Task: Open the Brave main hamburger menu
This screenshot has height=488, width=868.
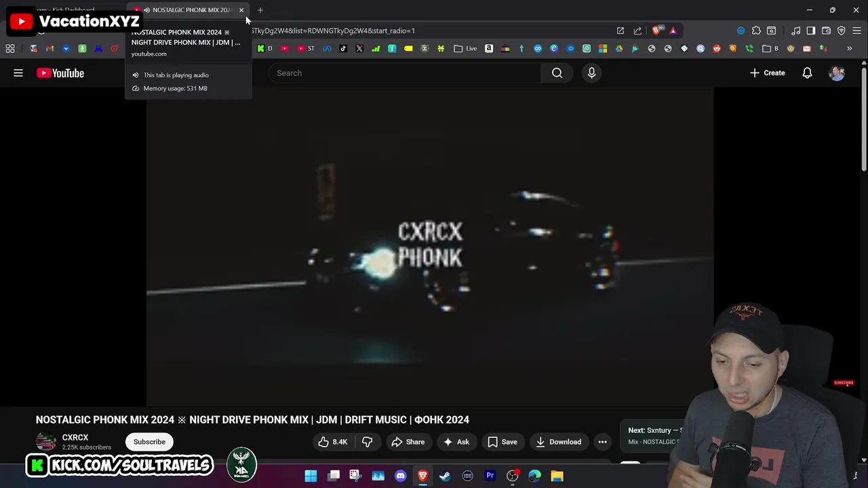Action: [856, 30]
